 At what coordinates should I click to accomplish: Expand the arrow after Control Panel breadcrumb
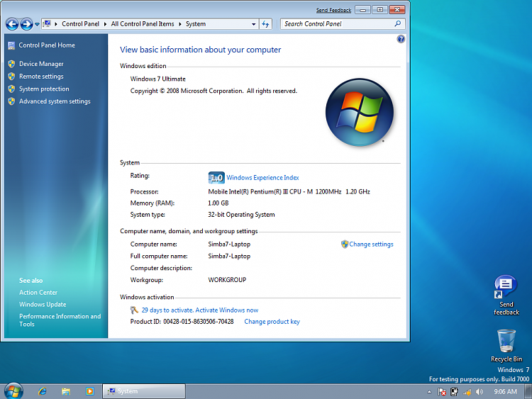(105, 24)
